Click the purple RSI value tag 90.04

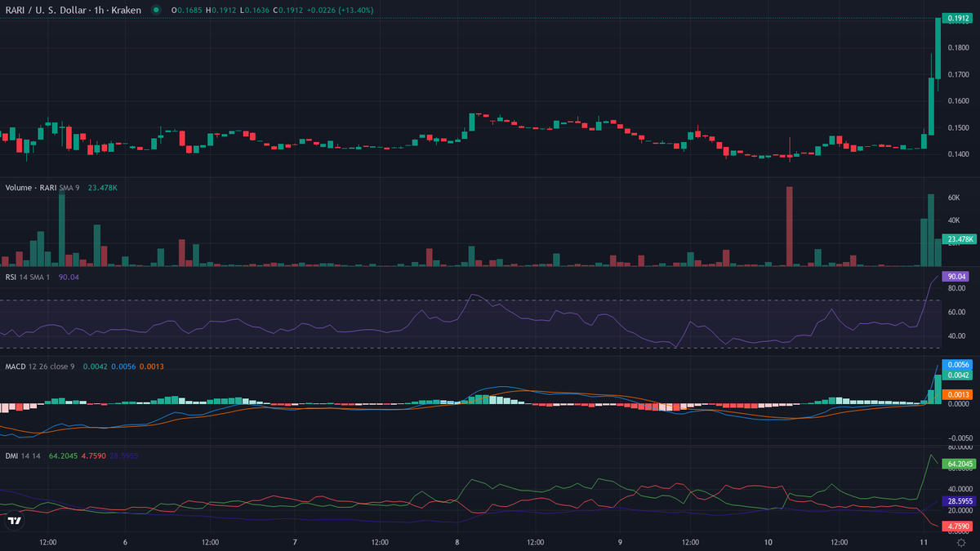[x=956, y=277]
